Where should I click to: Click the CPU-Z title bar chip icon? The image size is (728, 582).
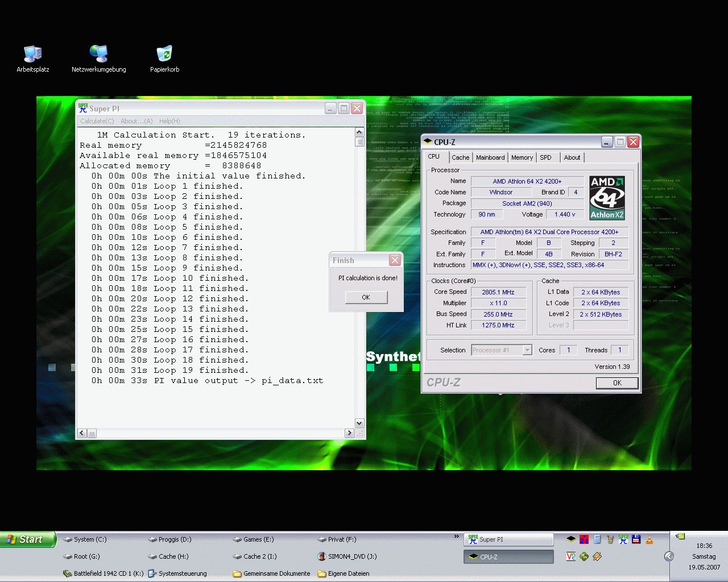click(x=428, y=142)
